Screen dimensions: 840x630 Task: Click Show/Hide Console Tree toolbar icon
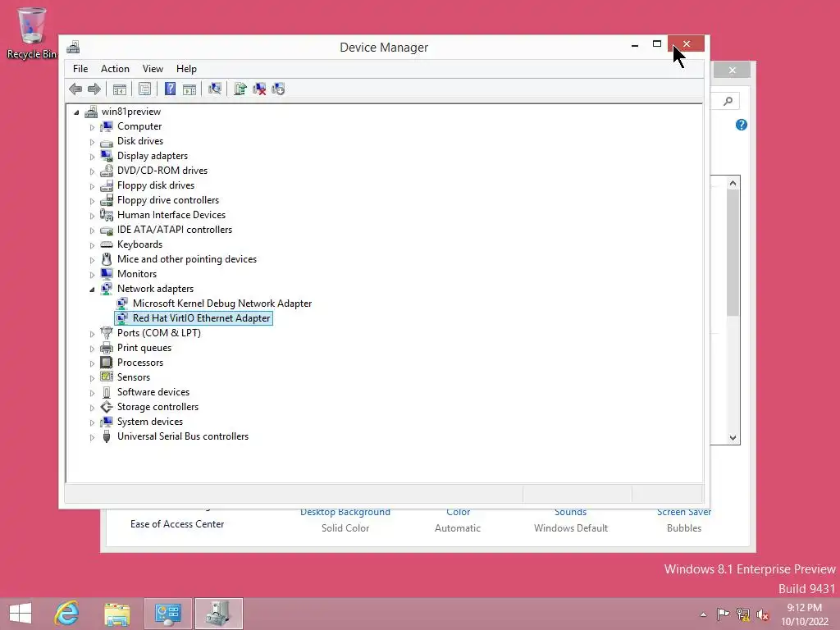click(120, 89)
